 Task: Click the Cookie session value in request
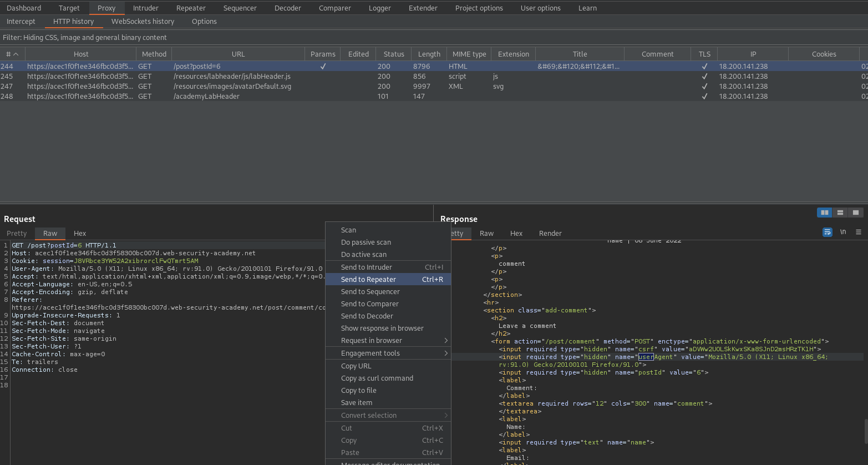[136, 261]
